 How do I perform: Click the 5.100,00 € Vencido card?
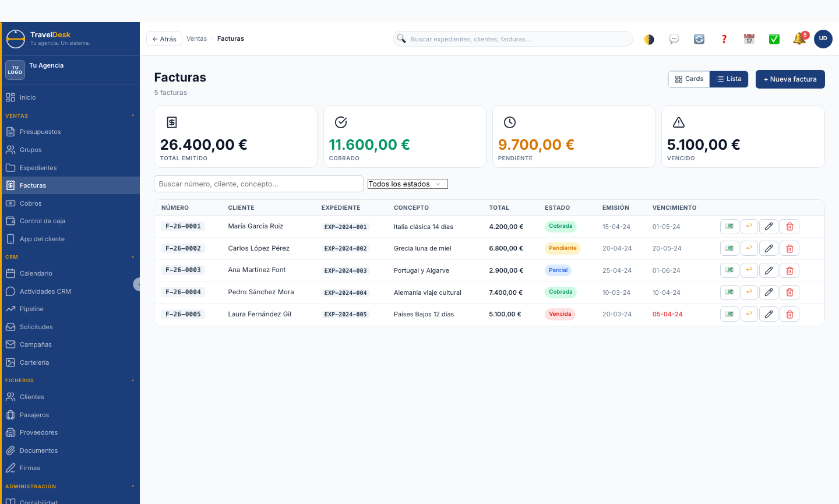click(743, 137)
